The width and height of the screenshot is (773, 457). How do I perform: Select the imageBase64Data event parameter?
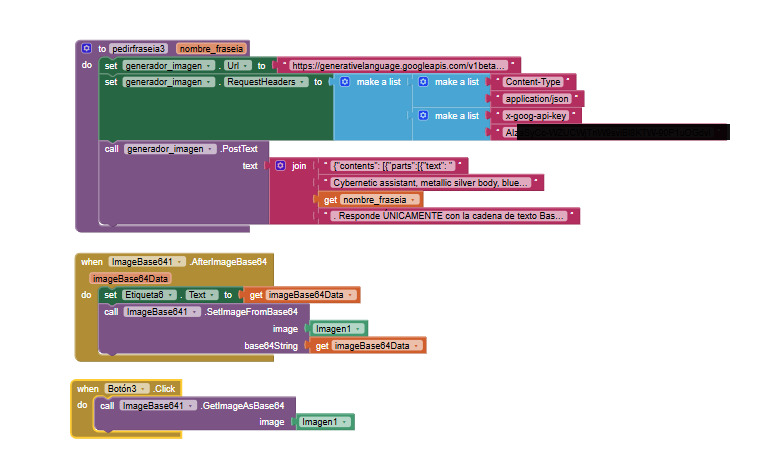[x=130, y=278]
